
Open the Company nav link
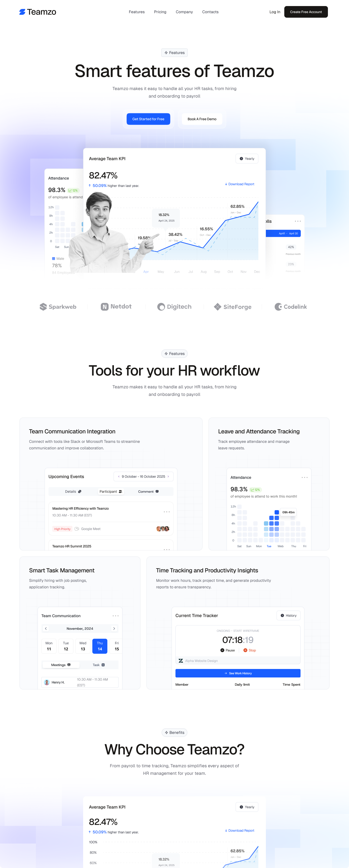pos(184,12)
